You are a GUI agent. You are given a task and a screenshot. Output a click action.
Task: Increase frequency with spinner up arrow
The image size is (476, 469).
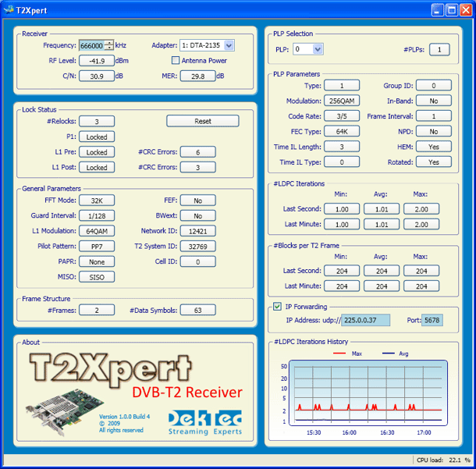[109, 43]
